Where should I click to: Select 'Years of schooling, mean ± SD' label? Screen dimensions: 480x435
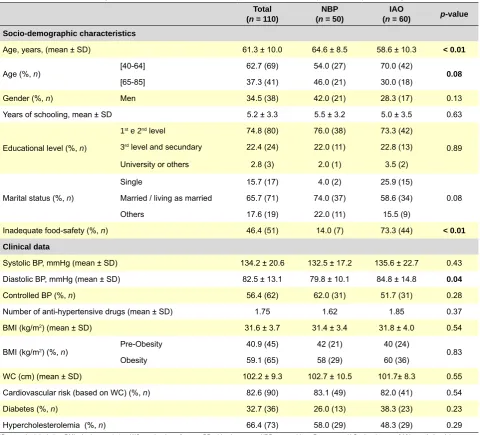tap(57, 114)
